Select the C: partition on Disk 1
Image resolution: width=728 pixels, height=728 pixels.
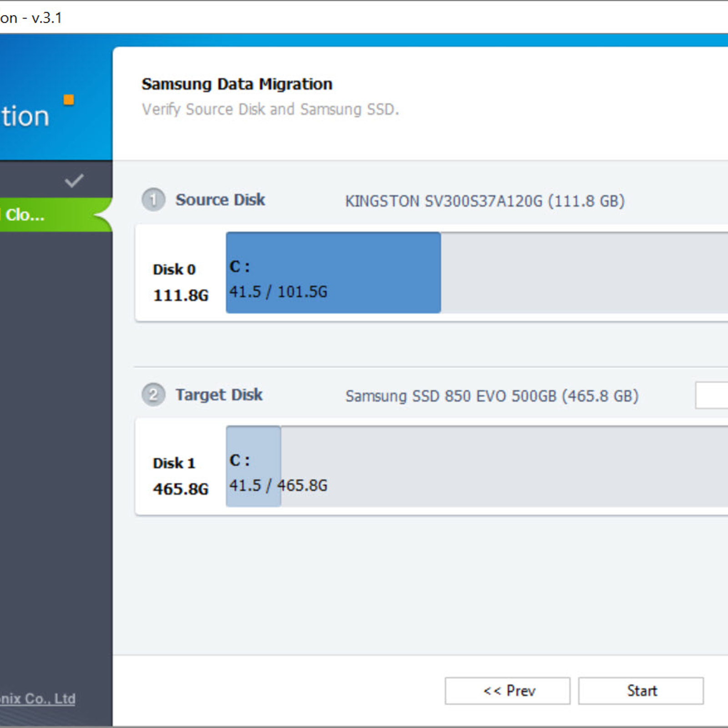pos(253,466)
